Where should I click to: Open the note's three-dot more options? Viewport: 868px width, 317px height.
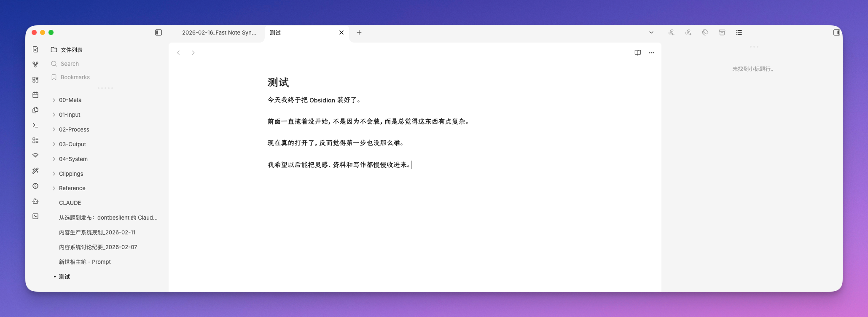coord(651,53)
